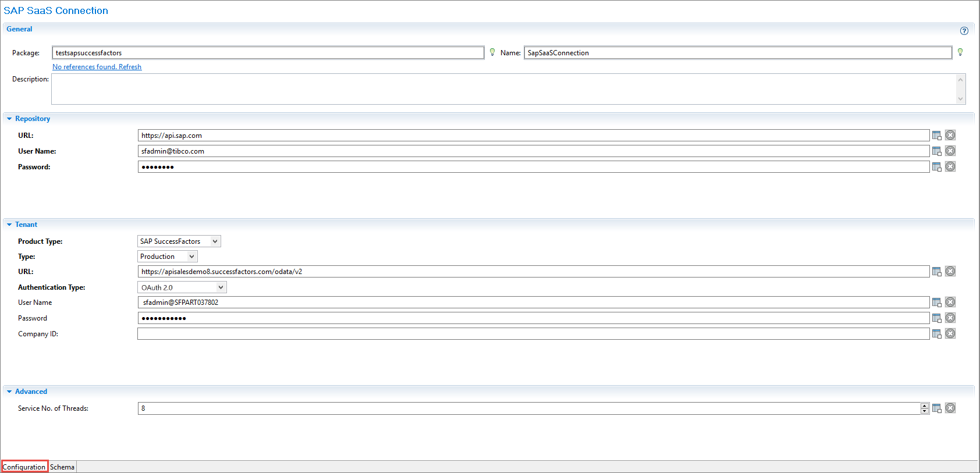Click the Tenant Password field
Viewport: 980px width, 473px height.
click(534, 318)
